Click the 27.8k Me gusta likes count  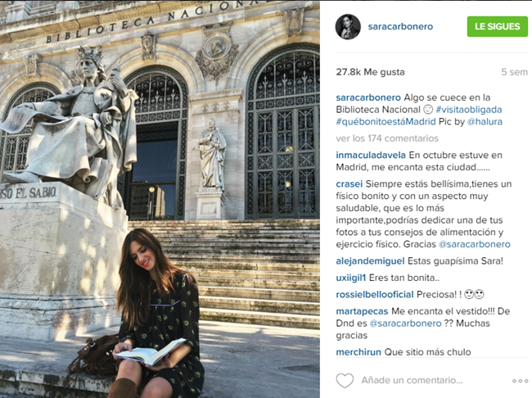[370, 72]
